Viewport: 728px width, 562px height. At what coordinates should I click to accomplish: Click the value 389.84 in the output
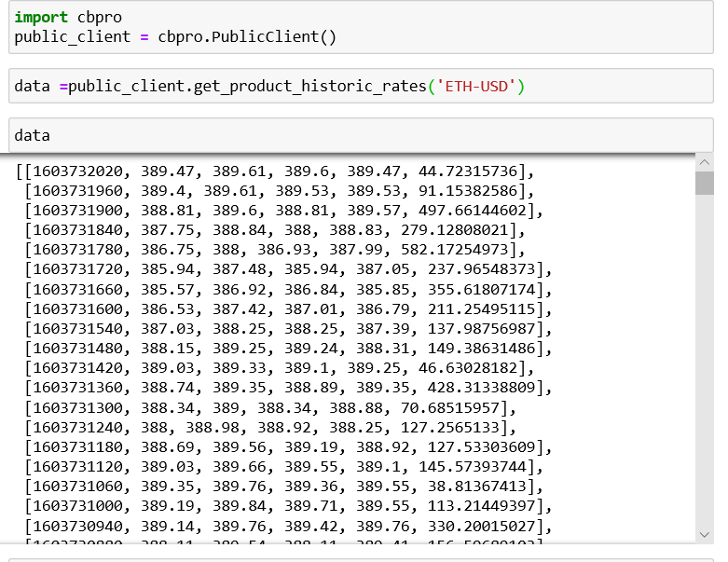point(240,506)
